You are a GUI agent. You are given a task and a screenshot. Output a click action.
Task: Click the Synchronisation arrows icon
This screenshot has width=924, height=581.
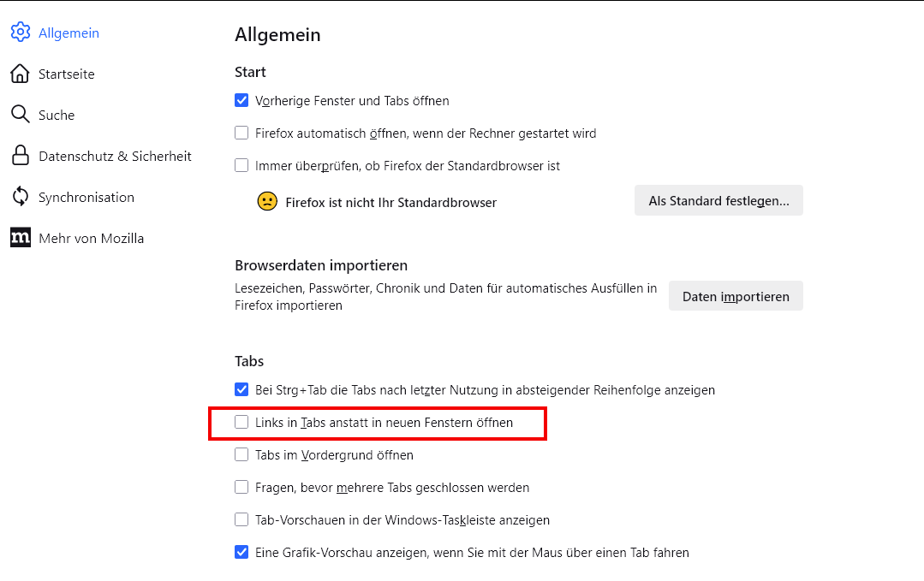[21, 197]
